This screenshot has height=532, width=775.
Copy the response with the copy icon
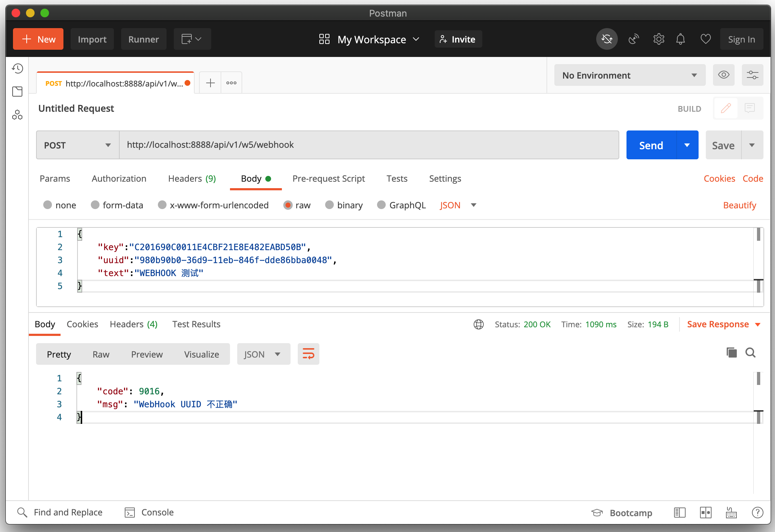(731, 353)
